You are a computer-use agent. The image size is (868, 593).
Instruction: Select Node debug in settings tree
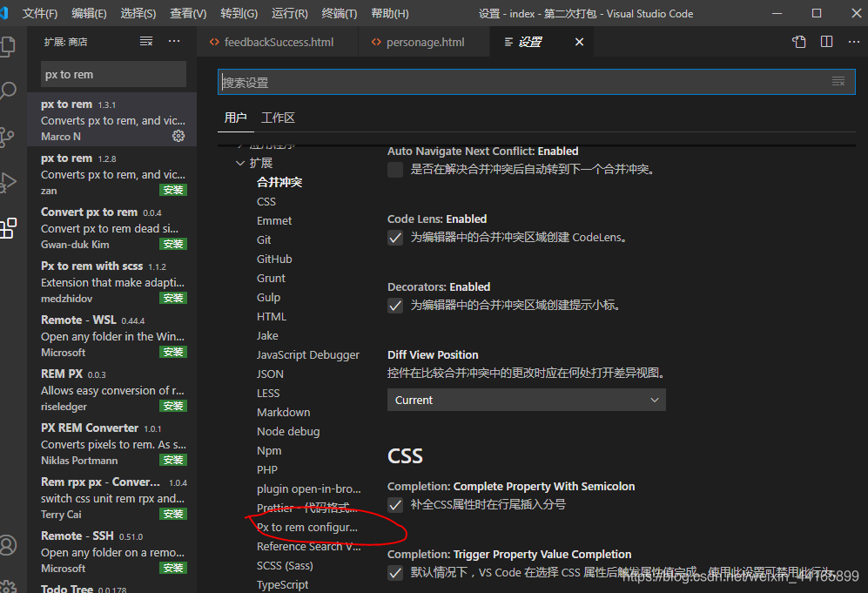click(x=288, y=432)
